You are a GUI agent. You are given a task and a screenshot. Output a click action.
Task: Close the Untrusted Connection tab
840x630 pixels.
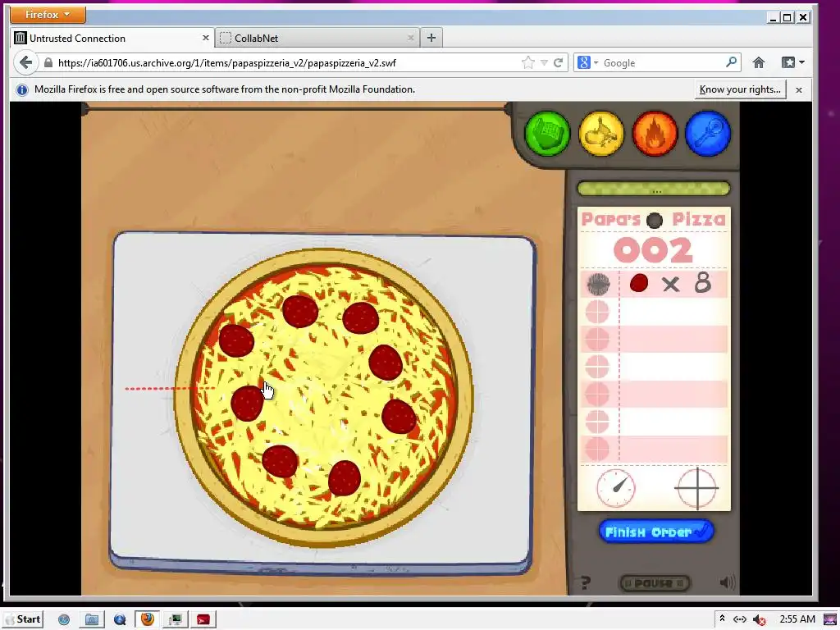point(206,38)
